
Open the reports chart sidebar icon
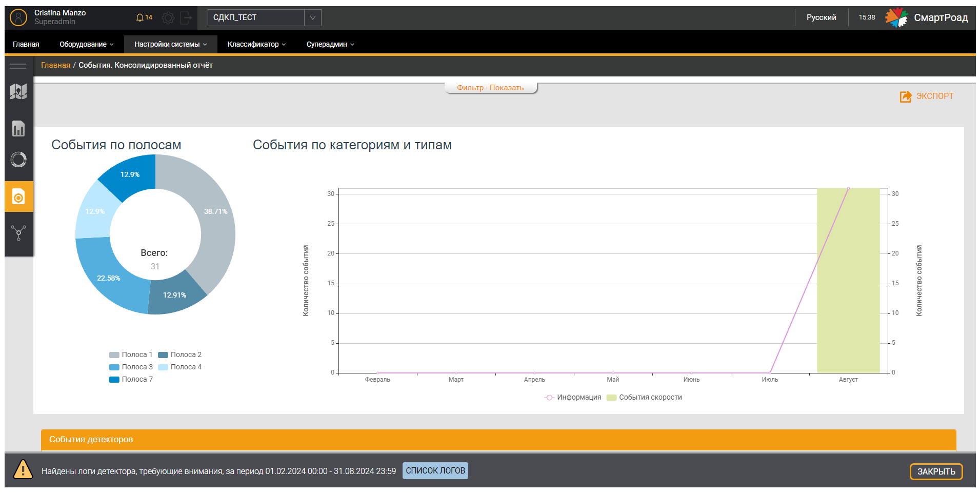point(18,128)
